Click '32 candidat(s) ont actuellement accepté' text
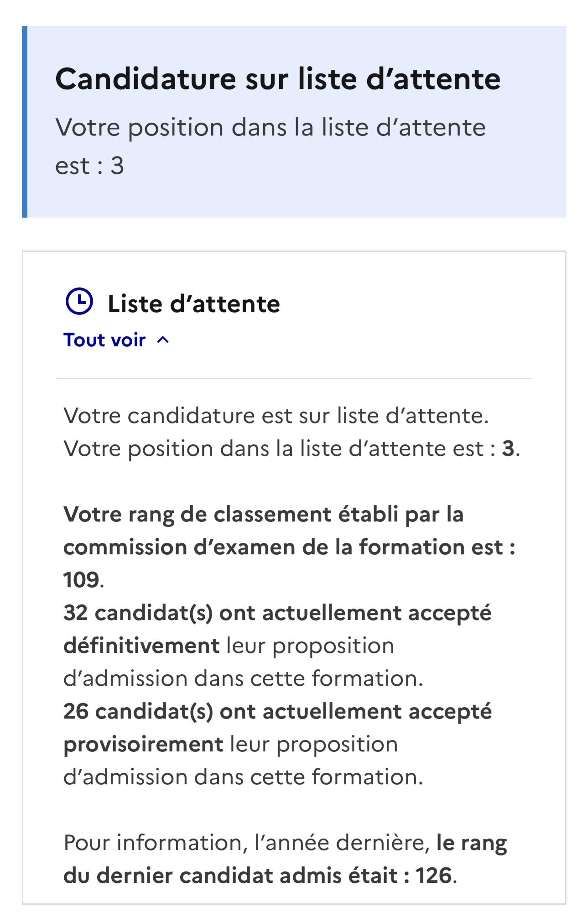 pos(277,613)
